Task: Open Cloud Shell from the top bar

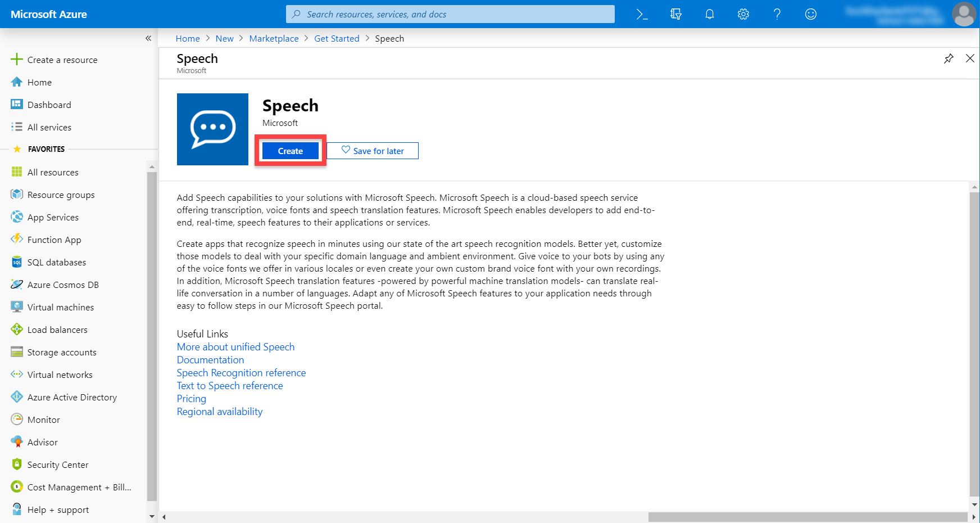Action: [x=642, y=14]
